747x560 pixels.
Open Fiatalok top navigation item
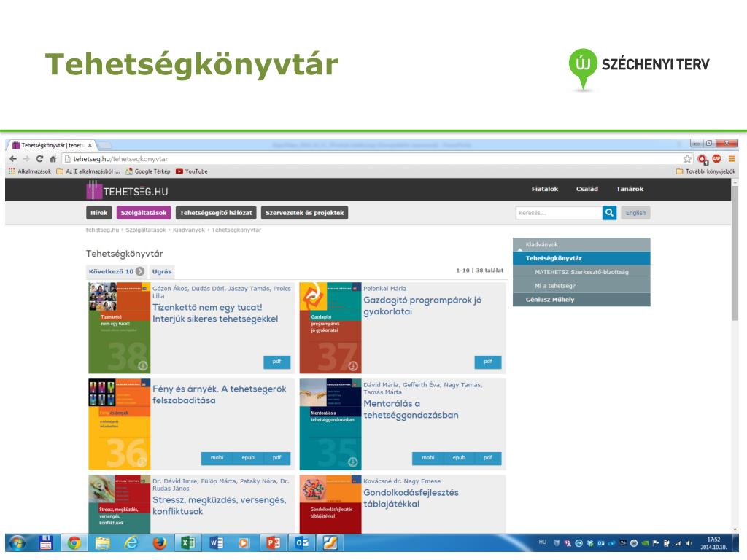544,189
